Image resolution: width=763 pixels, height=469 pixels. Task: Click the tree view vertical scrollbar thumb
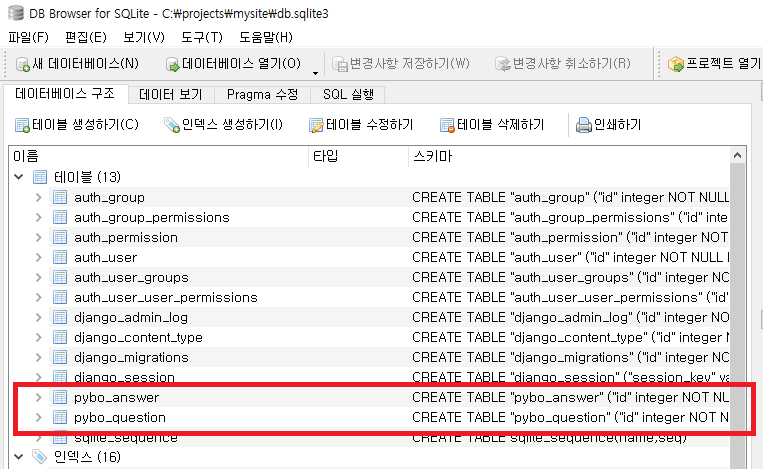[737, 316]
